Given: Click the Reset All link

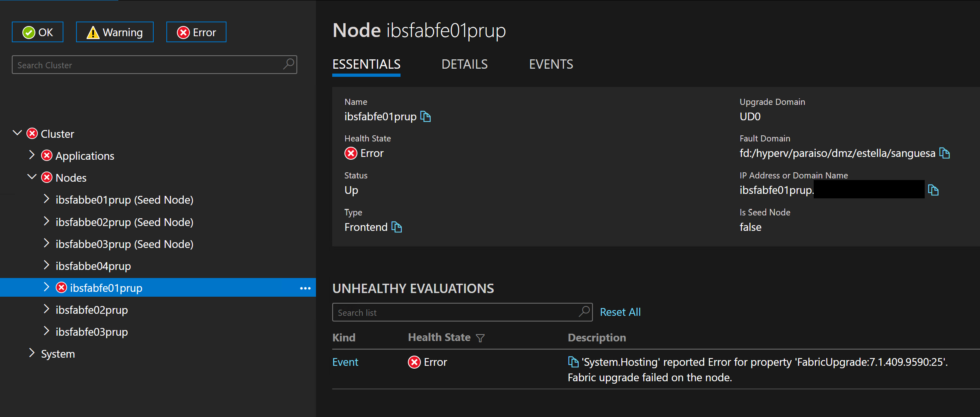Looking at the screenshot, I should (x=620, y=312).
